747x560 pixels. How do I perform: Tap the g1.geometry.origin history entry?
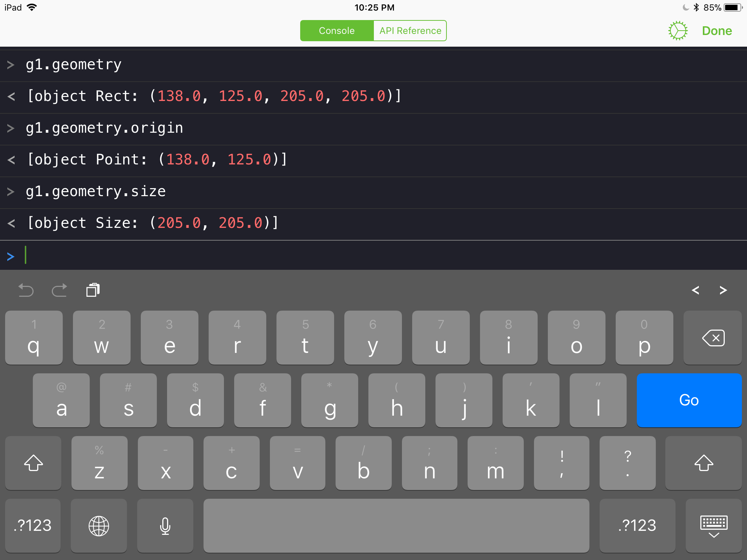coord(105,128)
